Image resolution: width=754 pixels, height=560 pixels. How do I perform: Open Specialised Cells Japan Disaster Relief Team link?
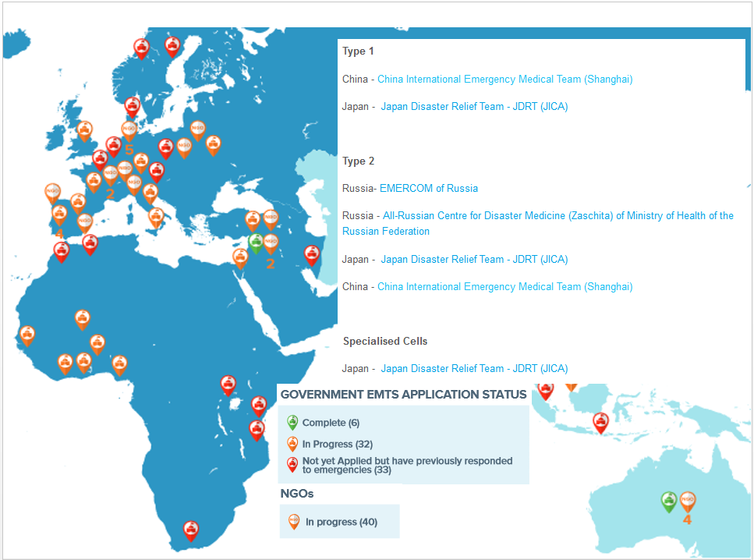[x=474, y=368]
